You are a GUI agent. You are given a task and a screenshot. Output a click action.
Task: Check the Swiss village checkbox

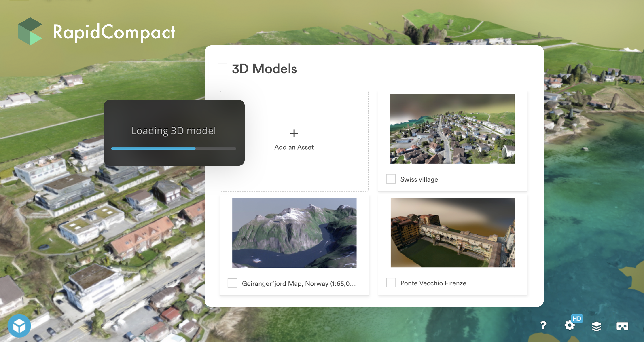(x=390, y=179)
